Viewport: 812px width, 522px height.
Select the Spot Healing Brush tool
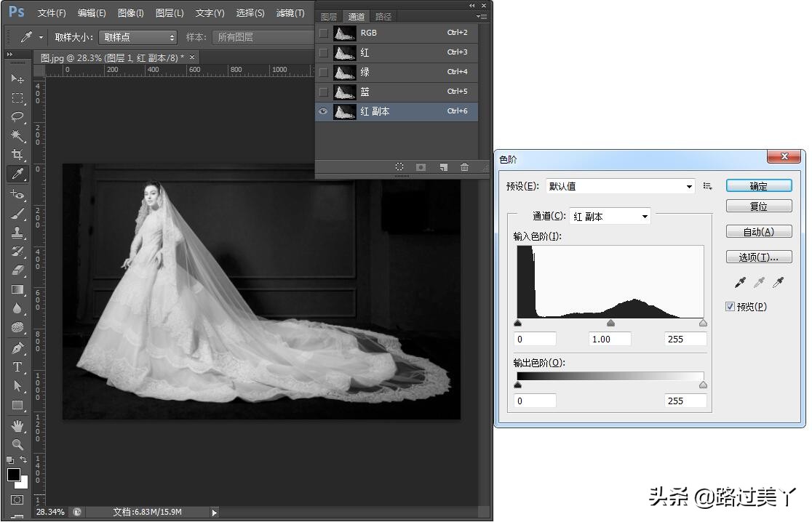pos(17,194)
